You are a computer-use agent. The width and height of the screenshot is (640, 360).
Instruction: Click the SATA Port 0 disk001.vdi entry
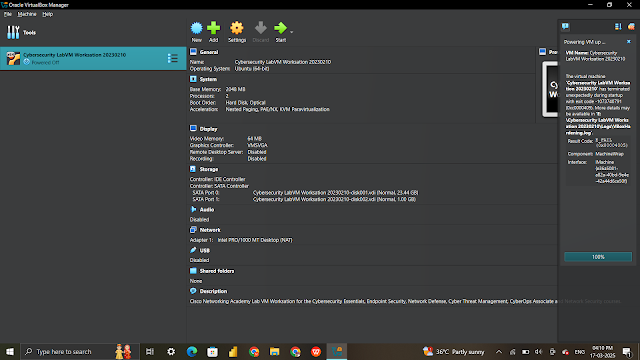pos(336,193)
